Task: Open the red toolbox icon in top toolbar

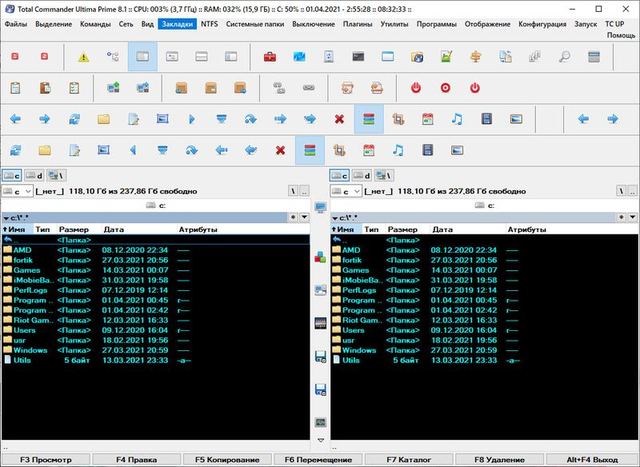Action: 270,58
